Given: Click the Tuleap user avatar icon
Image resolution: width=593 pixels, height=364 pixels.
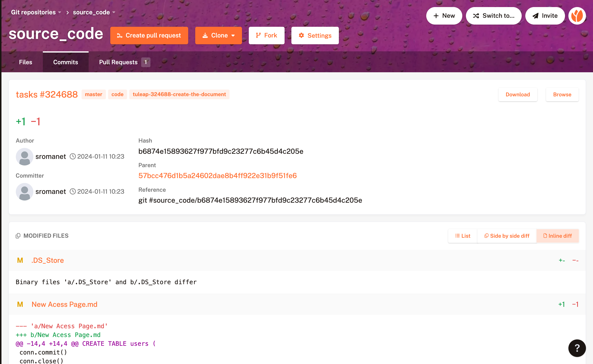Looking at the screenshot, I should [x=577, y=16].
